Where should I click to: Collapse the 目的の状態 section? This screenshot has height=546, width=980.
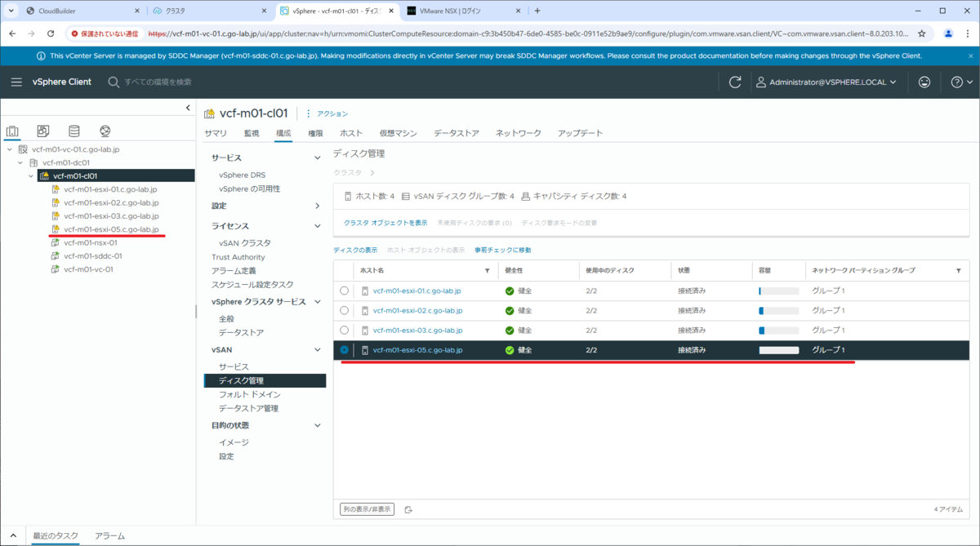coord(318,425)
